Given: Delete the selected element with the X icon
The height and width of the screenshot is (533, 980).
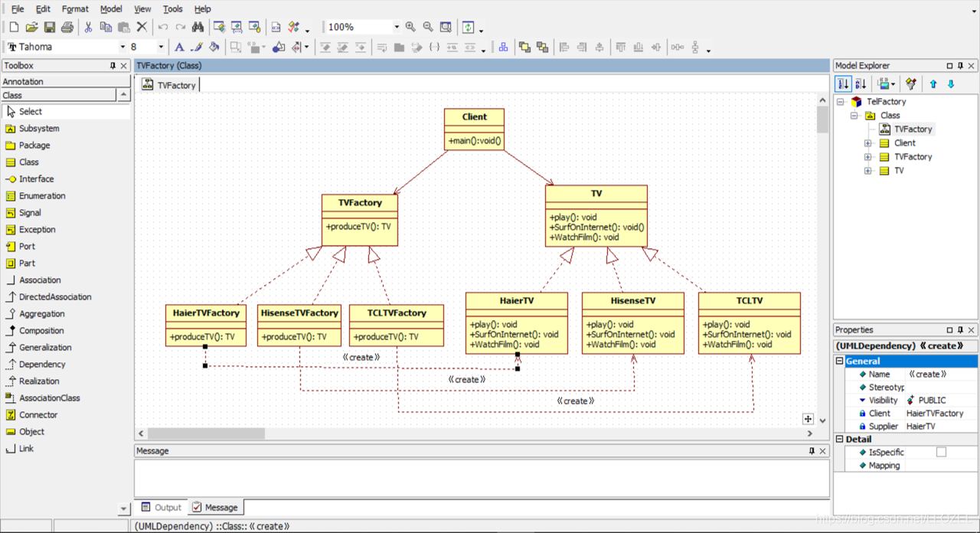Looking at the screenshot, I should 142,27.
